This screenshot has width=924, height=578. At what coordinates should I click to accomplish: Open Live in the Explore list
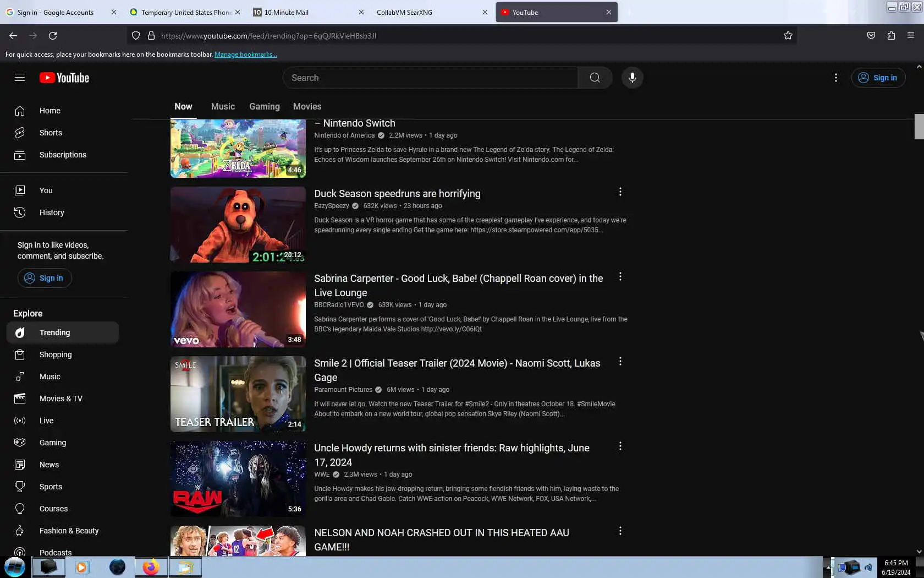63,421
